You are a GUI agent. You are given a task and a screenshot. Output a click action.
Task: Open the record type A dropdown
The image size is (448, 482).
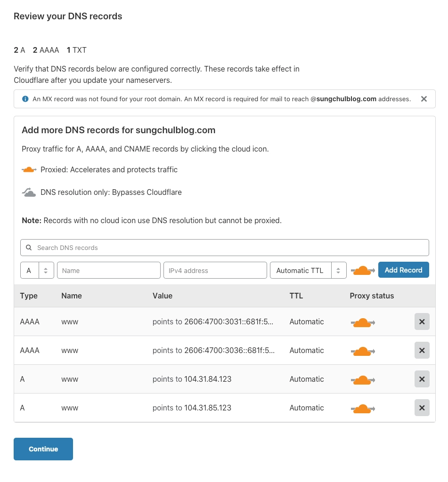point(37,270)
